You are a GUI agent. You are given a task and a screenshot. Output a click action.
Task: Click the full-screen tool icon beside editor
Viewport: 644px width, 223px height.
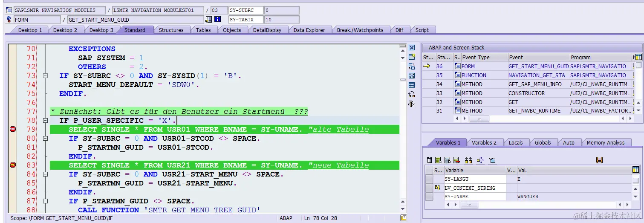click(x=412, y=75)
